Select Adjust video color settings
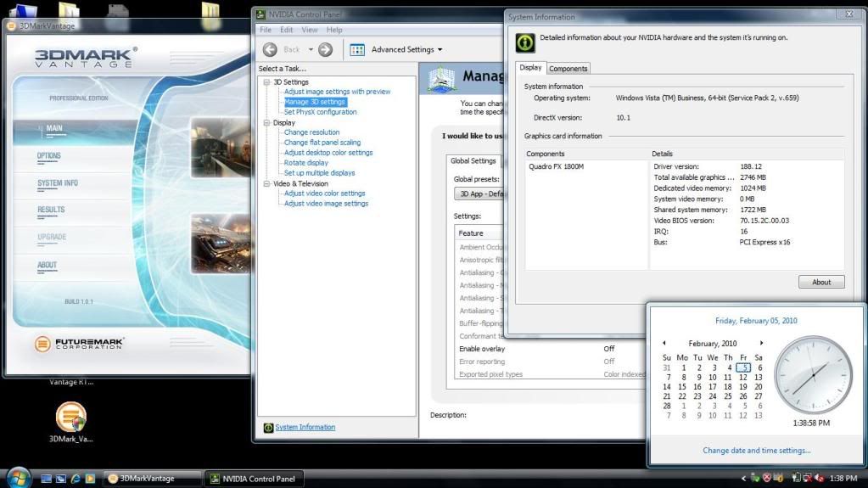The height and width of the screenshot is (488, 868). tap(324, 194)
